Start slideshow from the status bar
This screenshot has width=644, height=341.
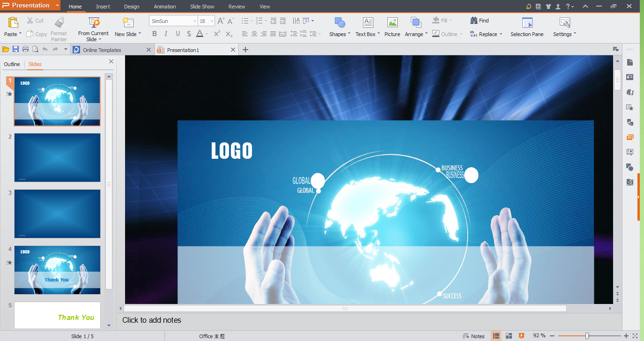pos(521,336)
